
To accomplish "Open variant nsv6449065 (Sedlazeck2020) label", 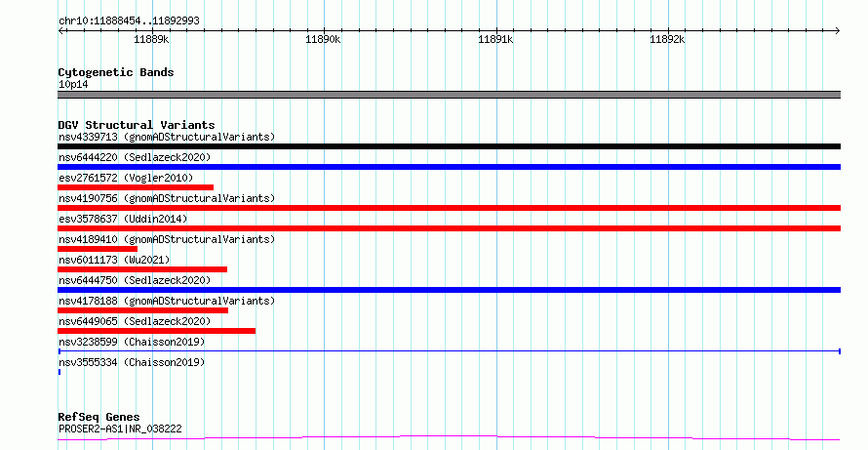I will [x=135, y=321].
